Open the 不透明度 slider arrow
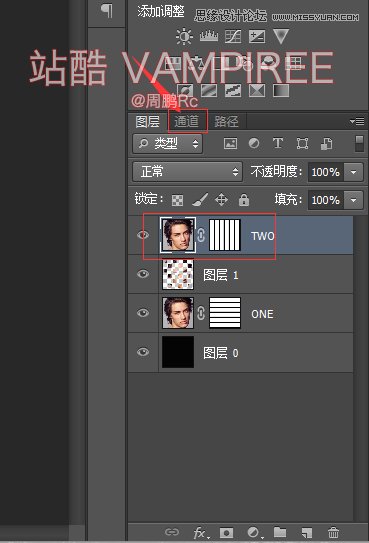The image size is (369, 543). [x=353, y=172]
